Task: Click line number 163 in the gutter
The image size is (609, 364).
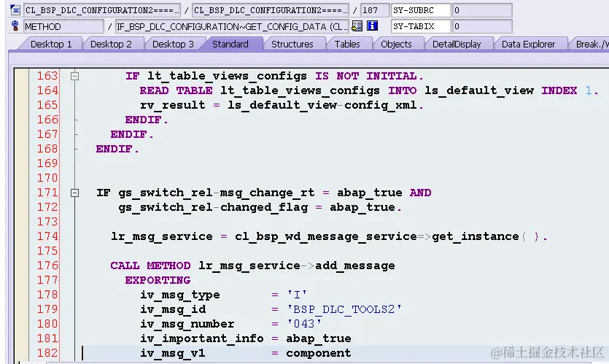Action: click(x=47, y=76)
